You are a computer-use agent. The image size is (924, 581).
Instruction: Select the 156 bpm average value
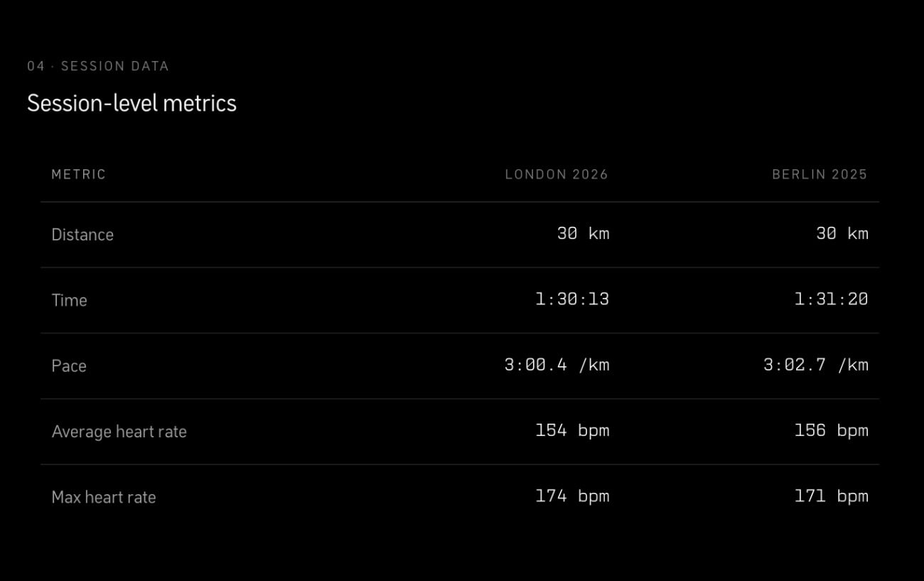tap(831, 430)
